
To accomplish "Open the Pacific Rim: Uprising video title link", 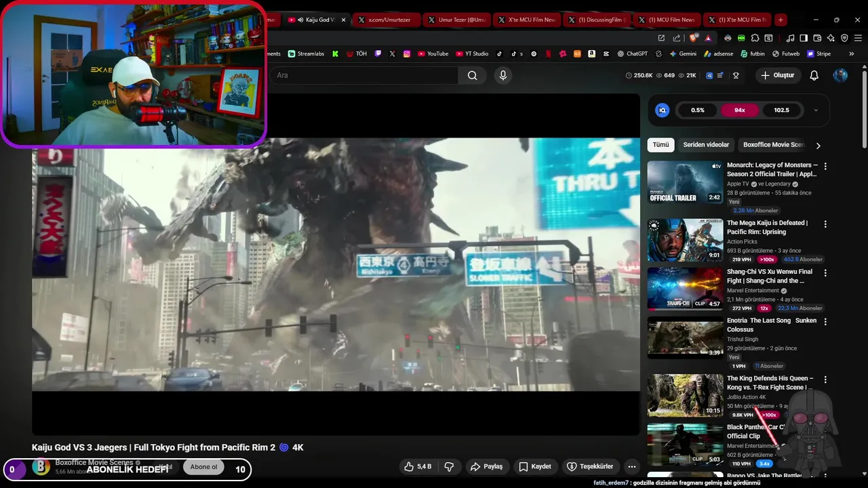I will point(767,227).
